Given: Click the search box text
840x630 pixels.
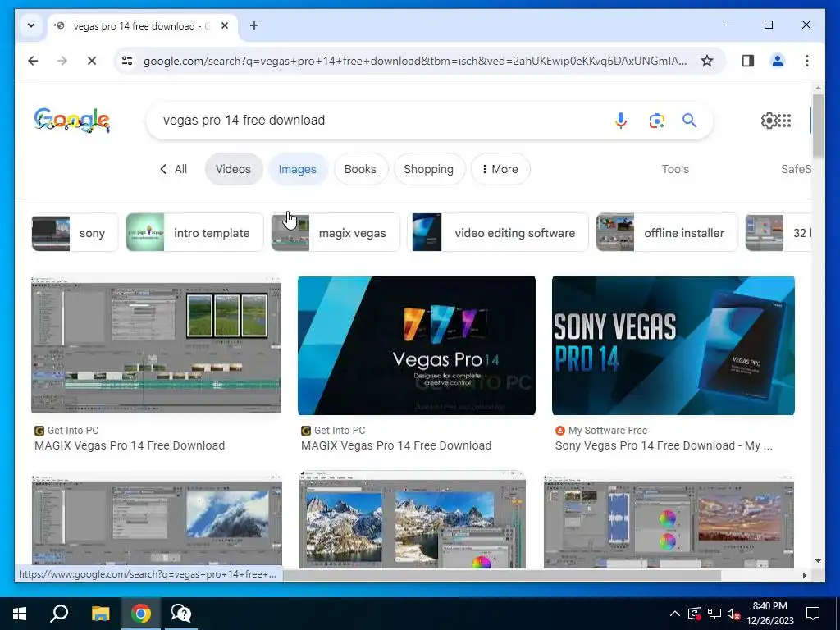Looking at the screenshot, I should pyautogui.click(x=244, y=120).
